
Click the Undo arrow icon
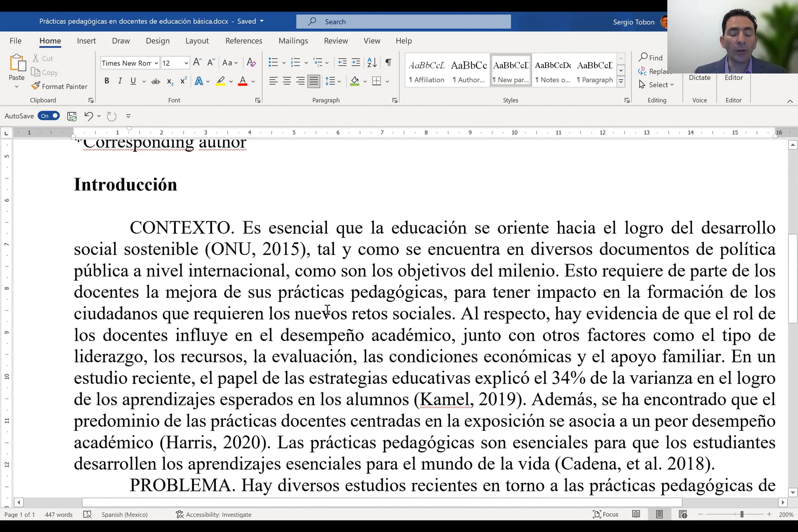pos(88,116)
